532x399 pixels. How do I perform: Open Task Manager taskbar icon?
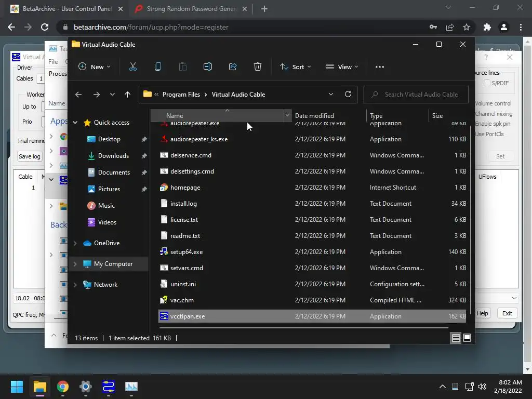(x=131, y=387)
